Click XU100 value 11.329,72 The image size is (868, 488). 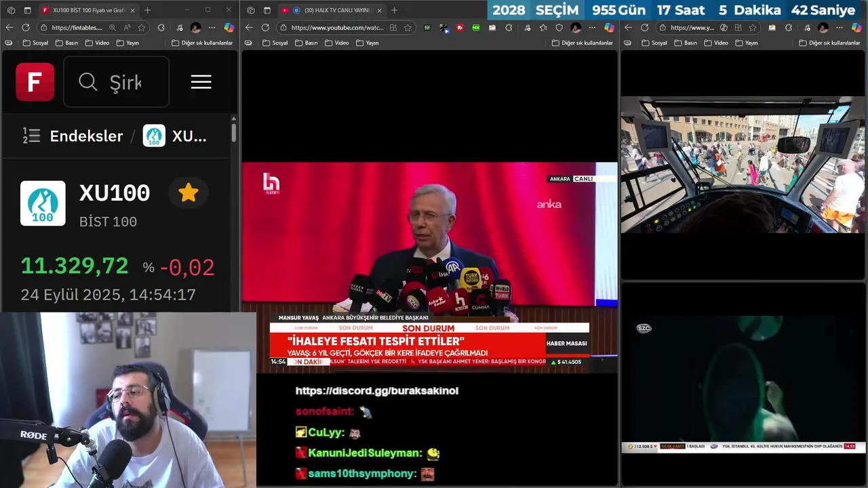coord(75,266)
